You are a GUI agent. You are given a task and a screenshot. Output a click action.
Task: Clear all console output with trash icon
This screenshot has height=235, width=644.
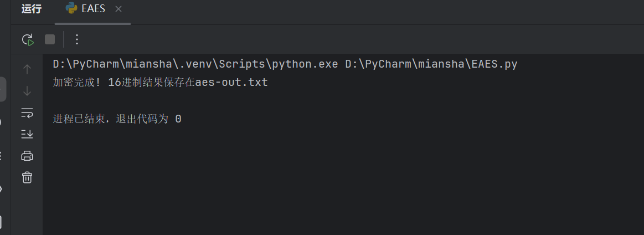[27, 177]
